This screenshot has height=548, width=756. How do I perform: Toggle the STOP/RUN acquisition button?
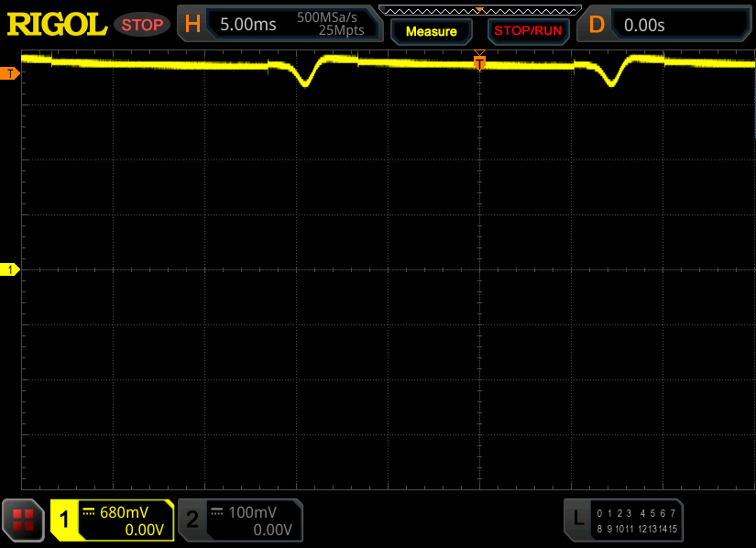tap(527, 30)
